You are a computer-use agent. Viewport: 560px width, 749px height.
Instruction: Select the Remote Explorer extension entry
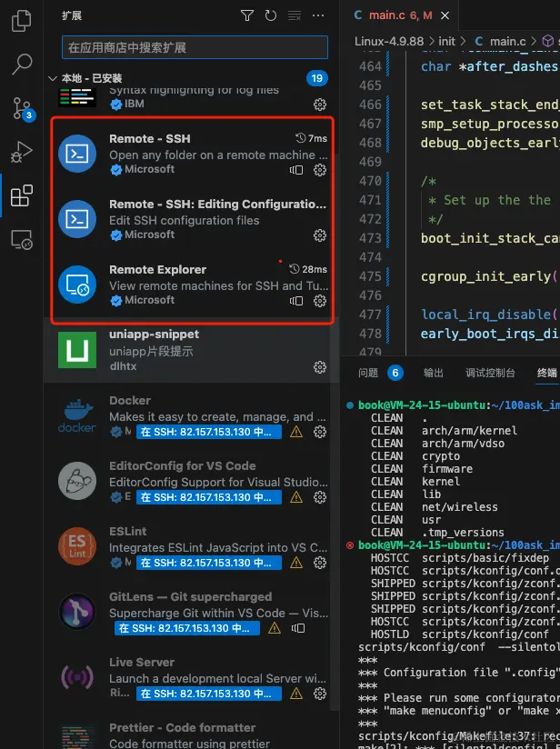pyautogui.click(x=192, y=285)
